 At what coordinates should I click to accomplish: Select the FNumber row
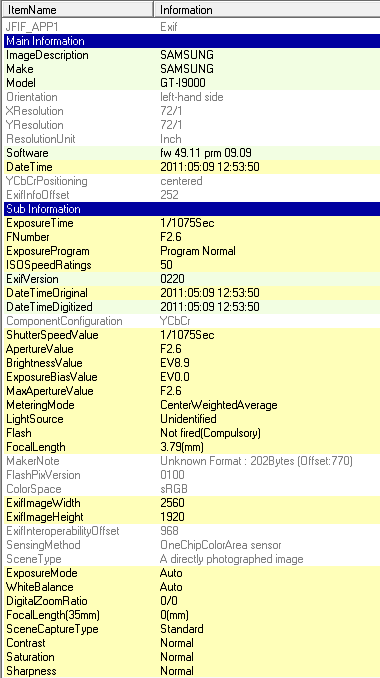point(192,237)
